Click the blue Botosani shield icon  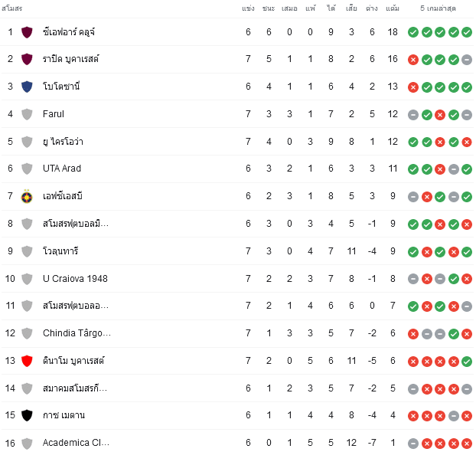pos(27,87)
